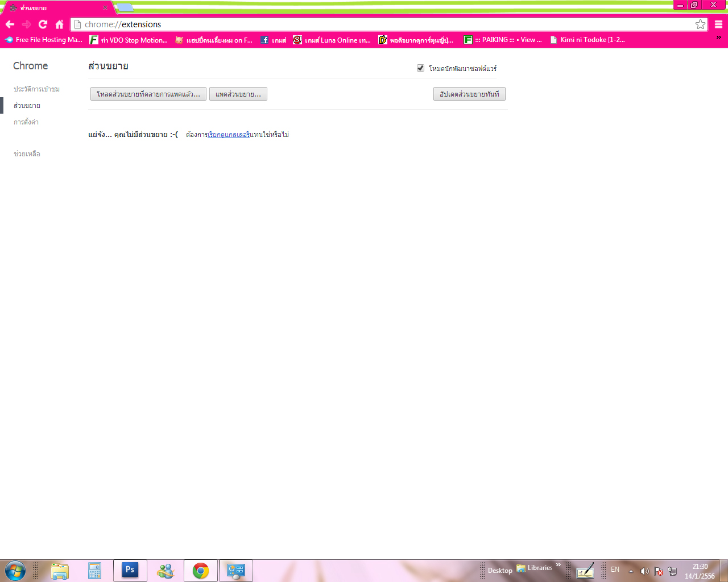Open ประวัติการเข้าชม in the sidebar

[x=36, y=89]
